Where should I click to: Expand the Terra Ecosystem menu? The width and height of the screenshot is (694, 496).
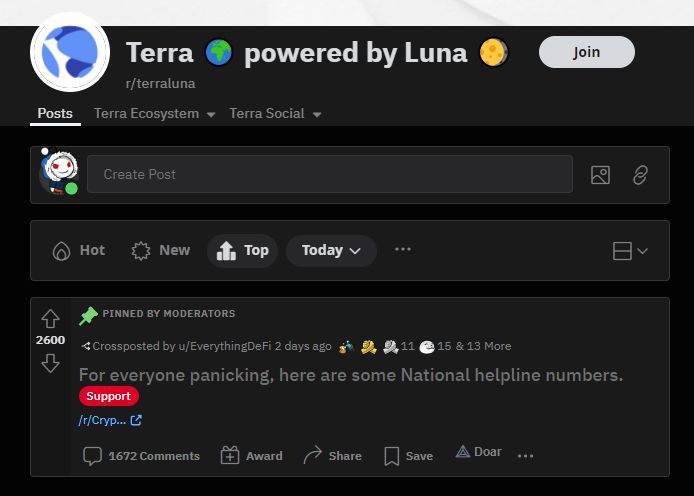[154, 114]
